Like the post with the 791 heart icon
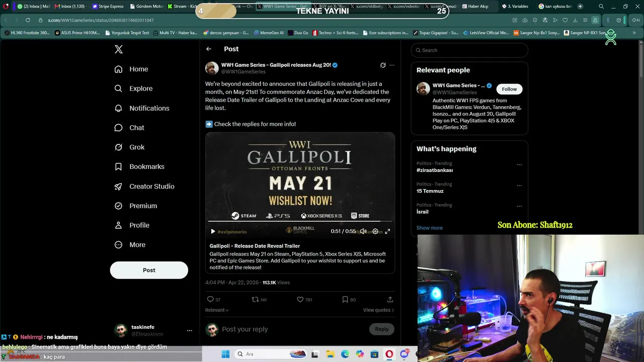 coord(304,300)
